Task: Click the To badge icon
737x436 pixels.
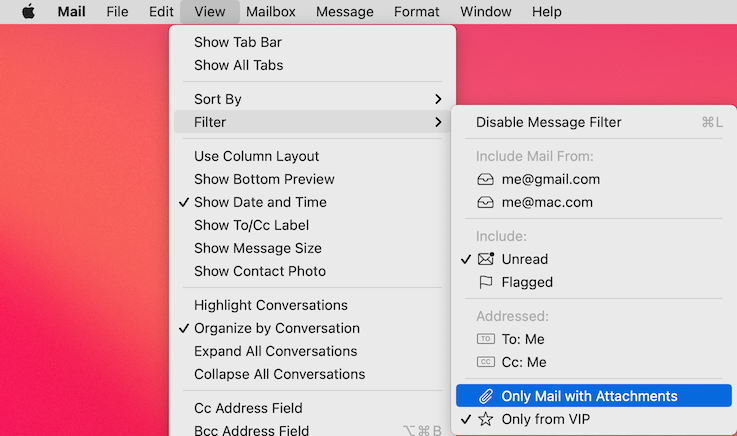Action: coord(486,339)
